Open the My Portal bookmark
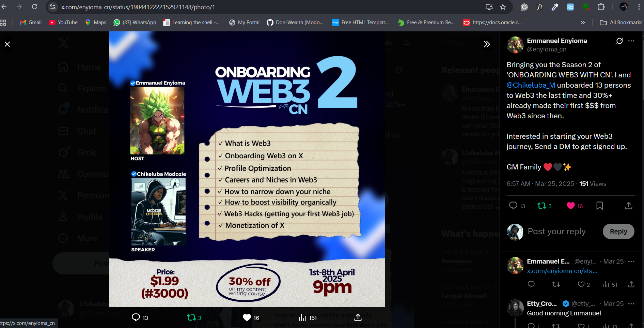This screenshot has height=328, width=644. click(244, 23)
